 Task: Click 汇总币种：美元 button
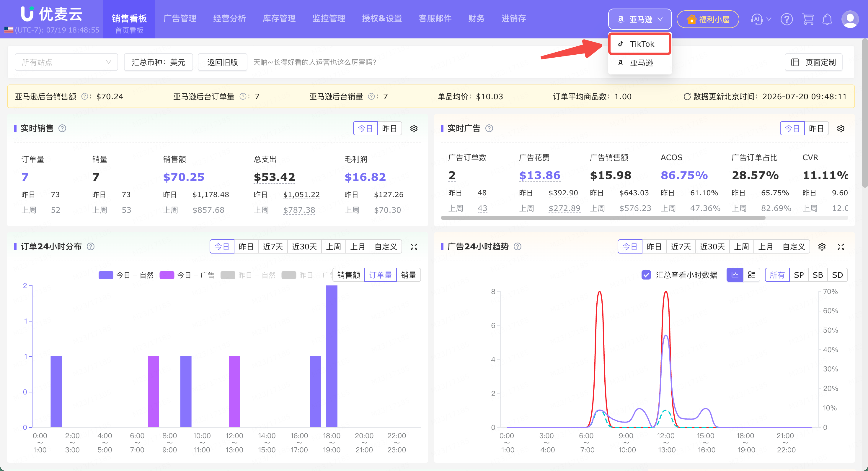158,62
